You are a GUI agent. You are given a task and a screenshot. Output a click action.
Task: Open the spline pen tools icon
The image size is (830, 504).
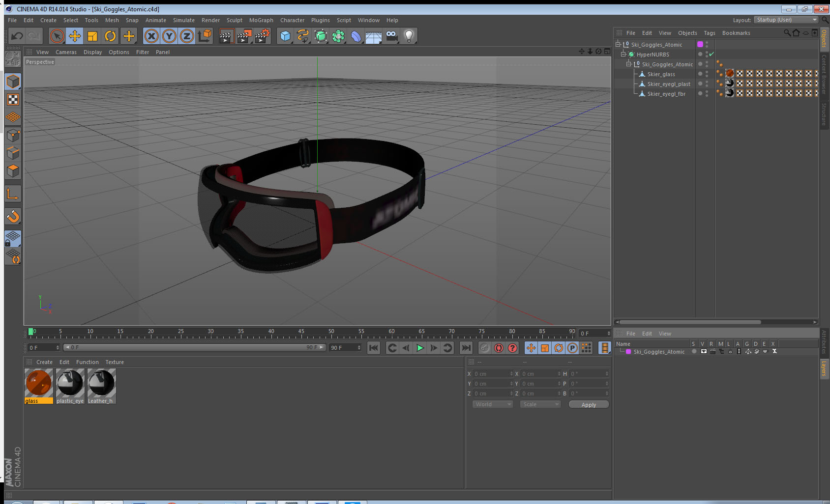click(x=303, y=36)
